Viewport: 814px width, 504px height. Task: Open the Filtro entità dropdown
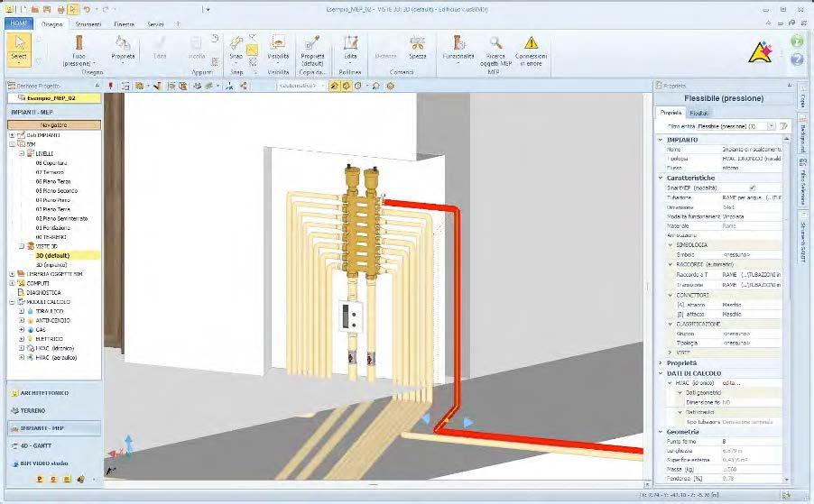coord(771,126)
